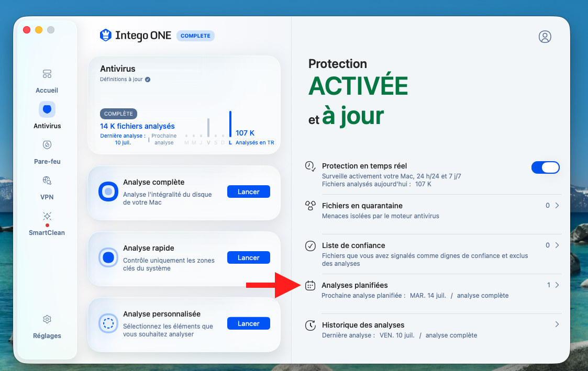Click the user account profile icon

click(x=545, y=37)
